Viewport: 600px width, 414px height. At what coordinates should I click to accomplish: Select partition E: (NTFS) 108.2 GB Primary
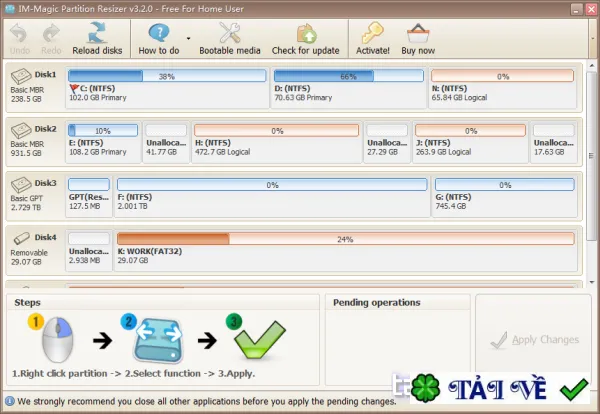[103, 142]
